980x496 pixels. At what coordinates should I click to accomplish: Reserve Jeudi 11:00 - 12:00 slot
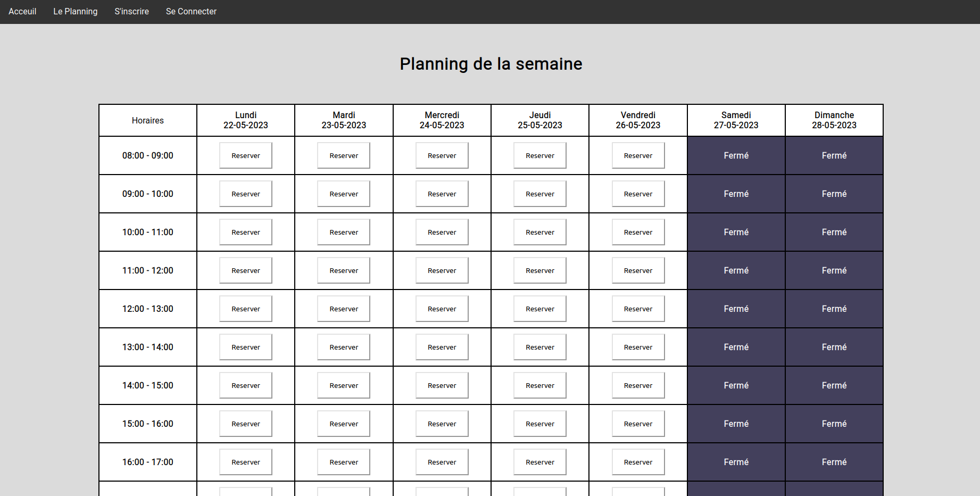coord(540,270)
